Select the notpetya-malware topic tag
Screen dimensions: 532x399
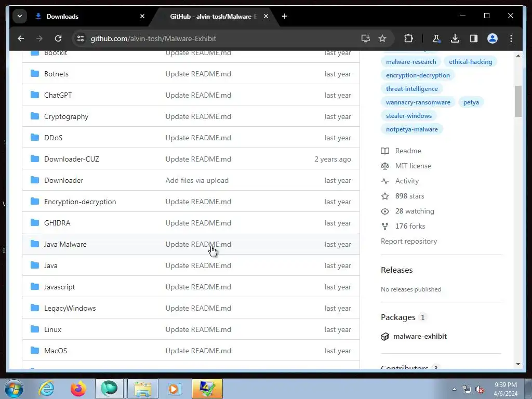[x=411, y=129]
